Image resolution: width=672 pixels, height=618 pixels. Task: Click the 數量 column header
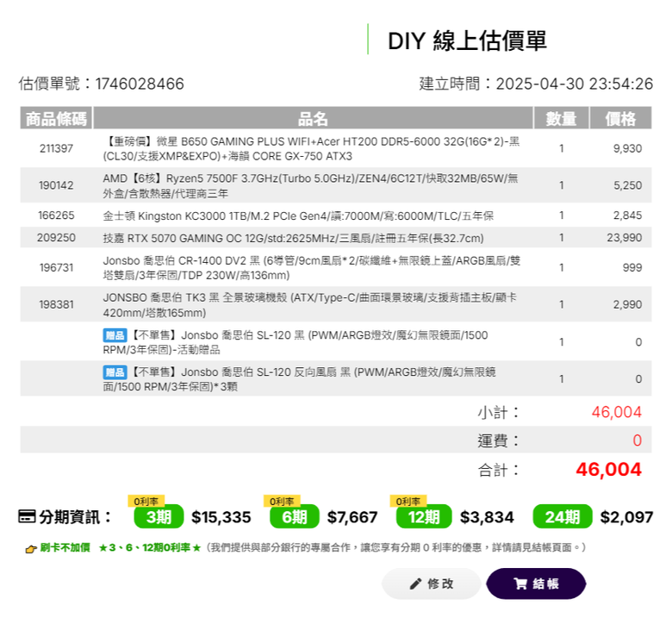(x=561, y=118)
